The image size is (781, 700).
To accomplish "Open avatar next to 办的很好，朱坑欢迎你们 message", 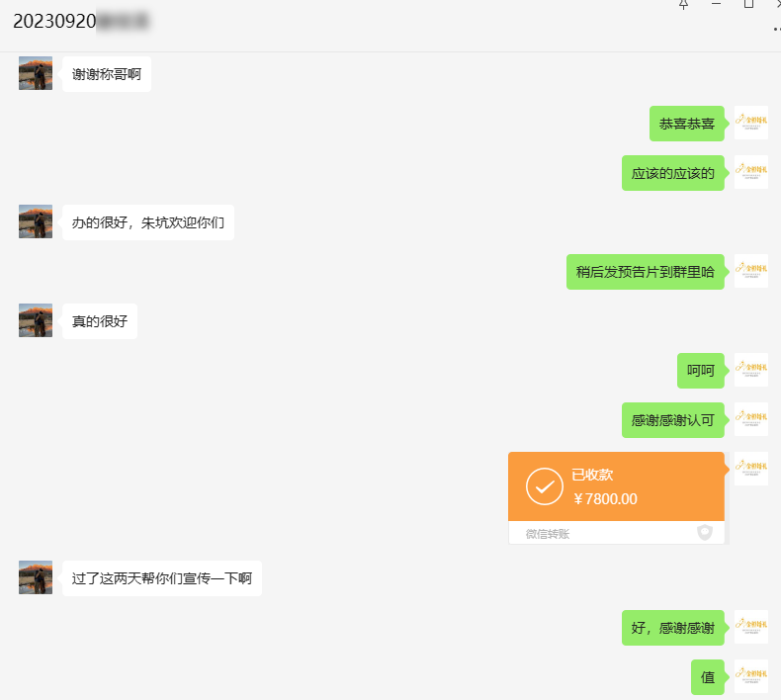I will tap(36, 221).
